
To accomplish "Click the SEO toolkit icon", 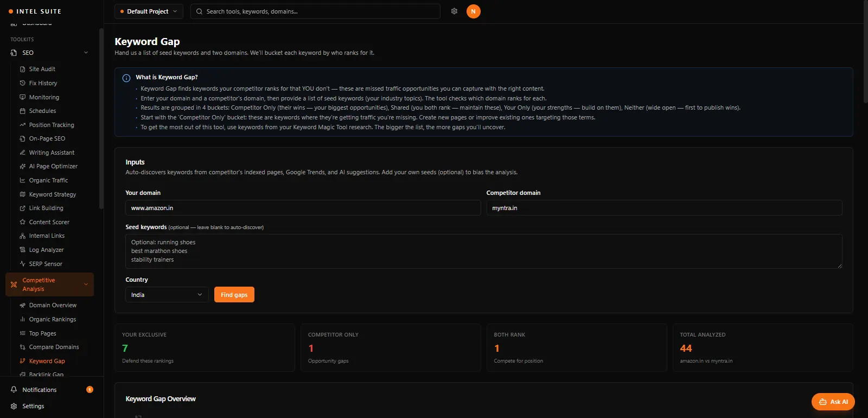I will click(14, 53).
